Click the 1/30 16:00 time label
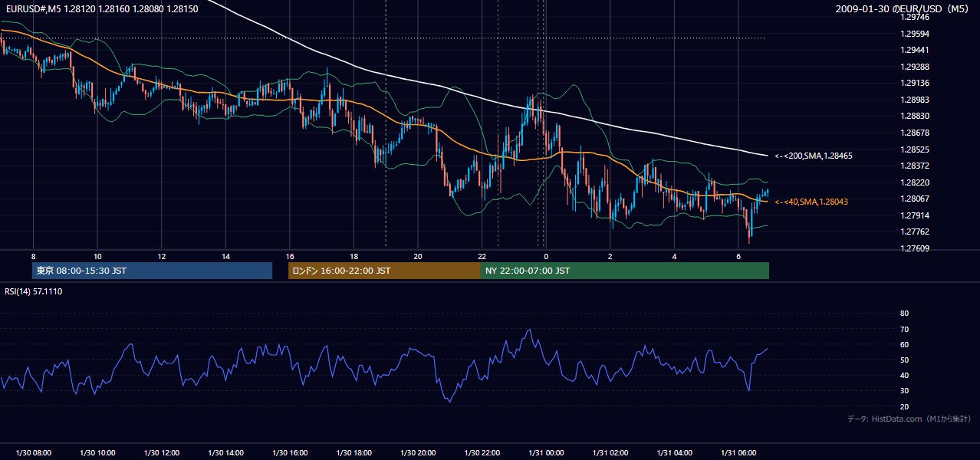This screenshot has height=460, width=980. (289, 453)
